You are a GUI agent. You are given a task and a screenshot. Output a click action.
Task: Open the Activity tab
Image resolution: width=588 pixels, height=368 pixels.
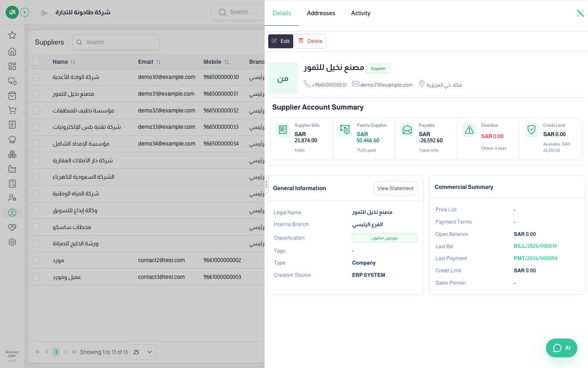tap(361, 13)
